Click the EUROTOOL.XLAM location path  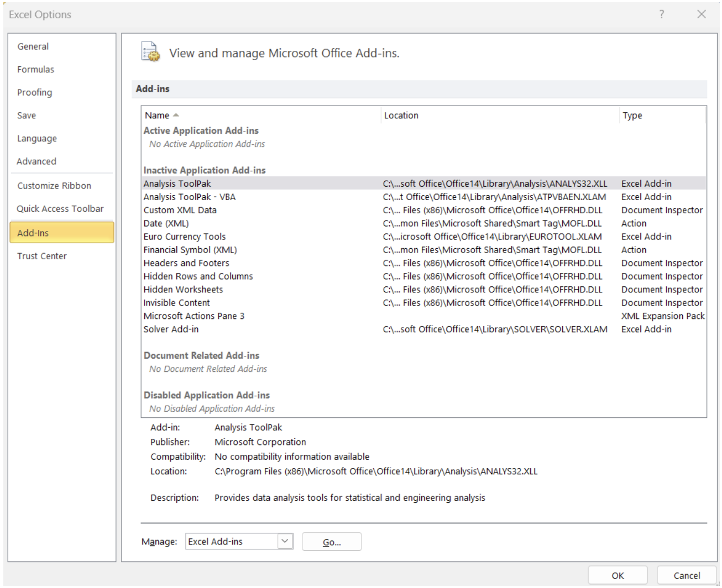492,237
